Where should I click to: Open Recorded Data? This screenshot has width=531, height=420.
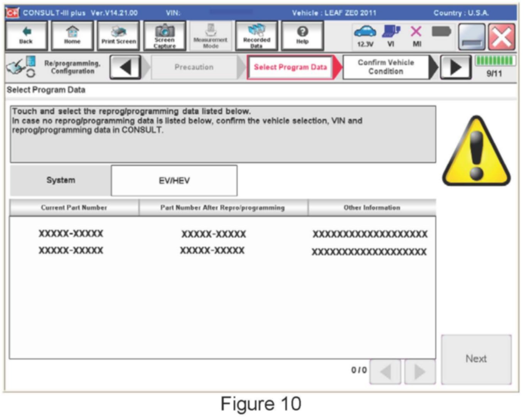[256, 36]
